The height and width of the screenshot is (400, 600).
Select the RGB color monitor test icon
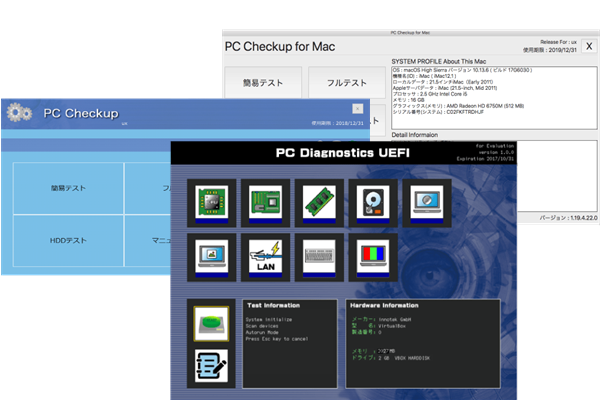(x=373, y=257)
